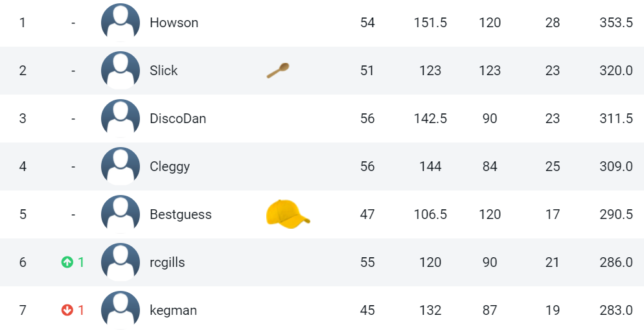The width and height of the screenshot is (644, 333).
Task: Open the Bestguess name link
Action: coord(180,214)
